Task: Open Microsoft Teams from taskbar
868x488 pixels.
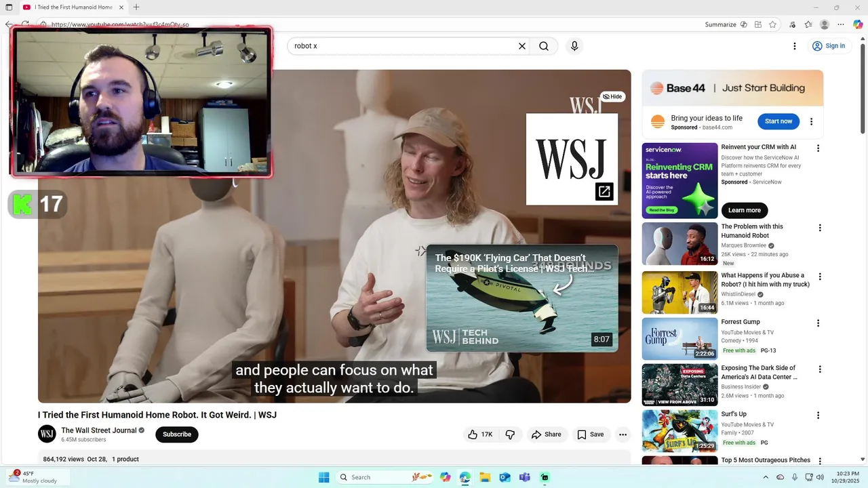Action: pyautogui.click(x=524, y=477)
